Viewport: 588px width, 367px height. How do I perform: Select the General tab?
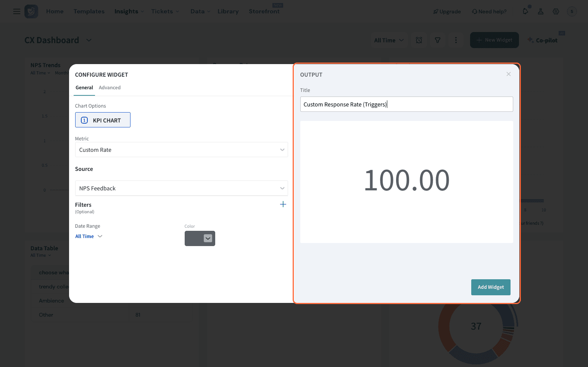84,87
